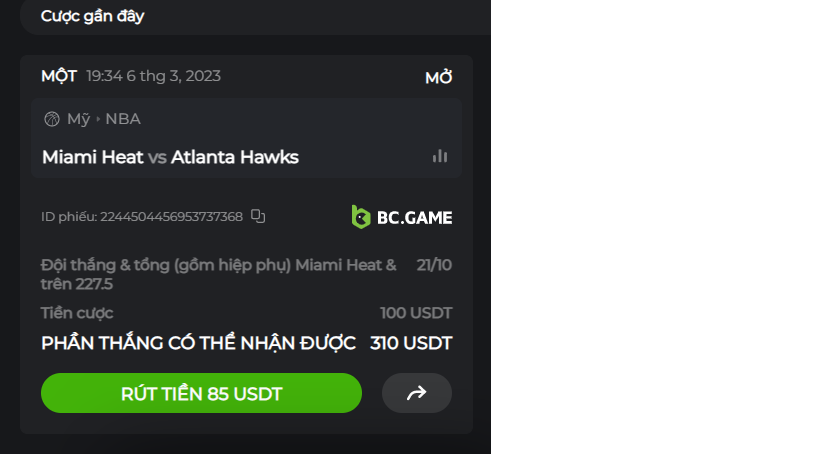Open match statistics bar chart icon
Viewport: 819px width, 460px height.
click(440, 156)
